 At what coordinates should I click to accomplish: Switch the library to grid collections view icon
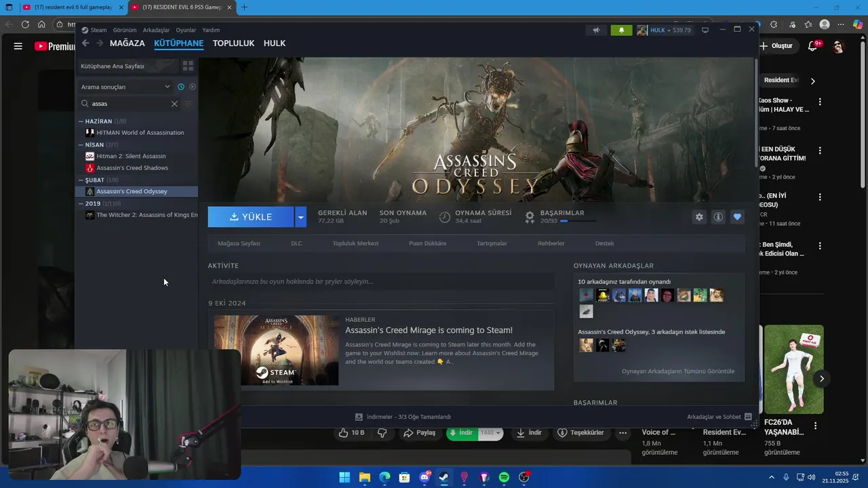[188, 66]
